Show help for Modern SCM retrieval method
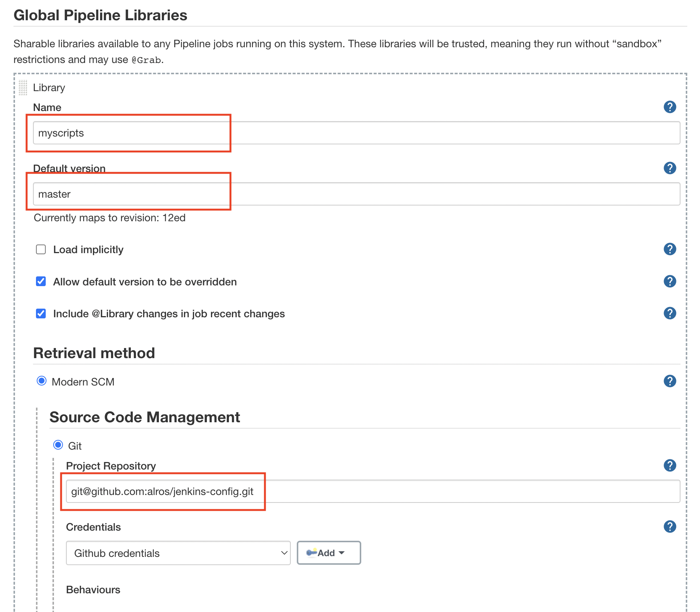The image size is (700, 612). point(669,381)
